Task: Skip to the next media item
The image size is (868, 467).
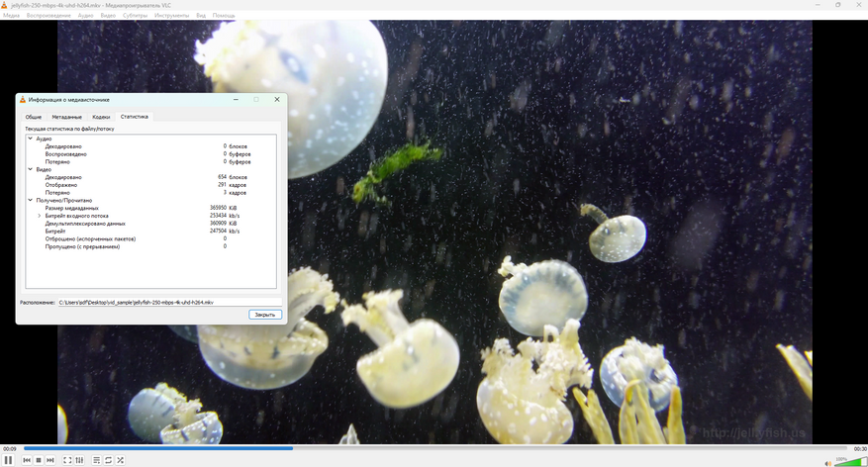Action: (50, 460)
